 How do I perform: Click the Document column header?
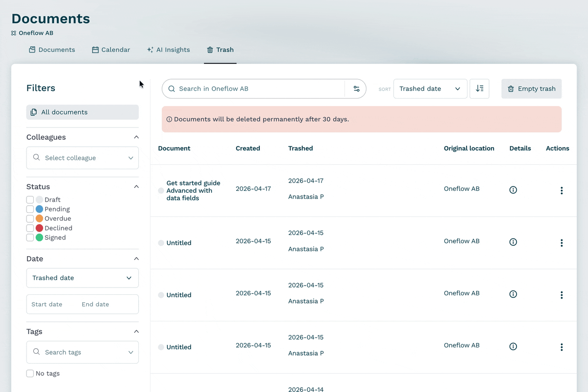tap(174, 148)
